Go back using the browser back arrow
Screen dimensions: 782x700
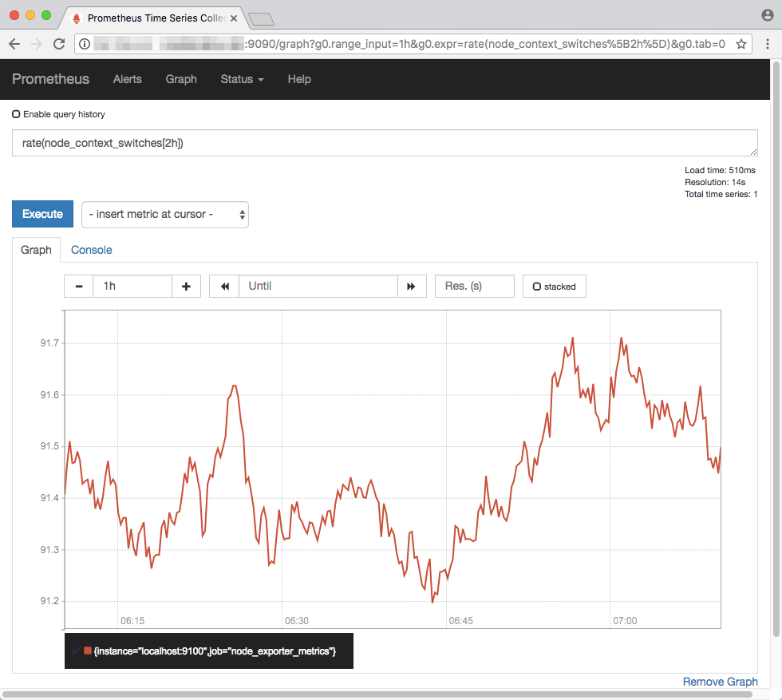(14, 44)
